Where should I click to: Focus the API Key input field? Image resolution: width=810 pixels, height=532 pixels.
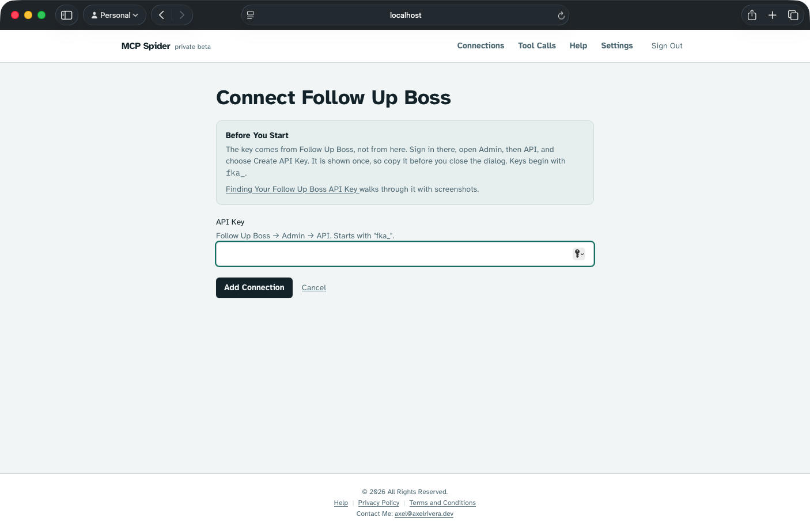pos(405,254)
